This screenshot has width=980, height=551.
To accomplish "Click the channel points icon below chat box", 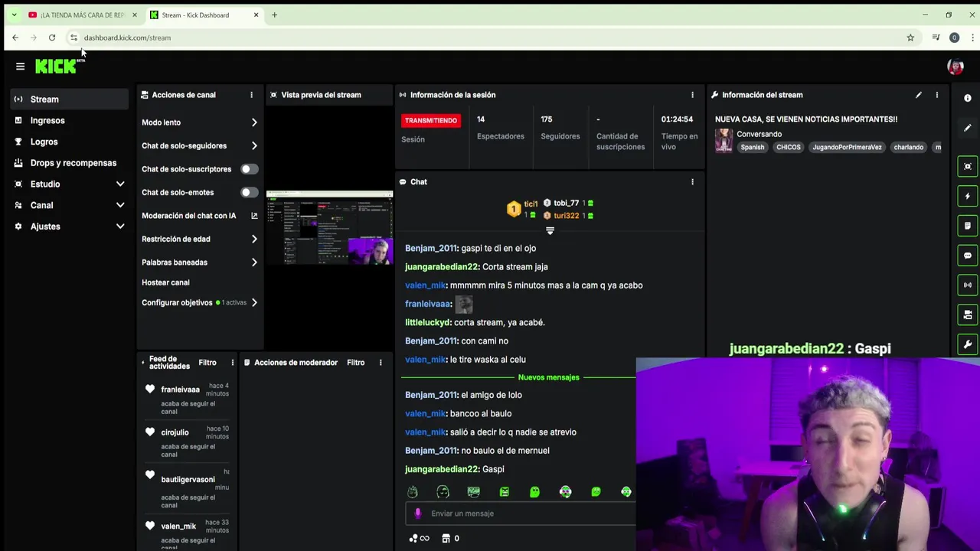I will click(x=413, y=539).
